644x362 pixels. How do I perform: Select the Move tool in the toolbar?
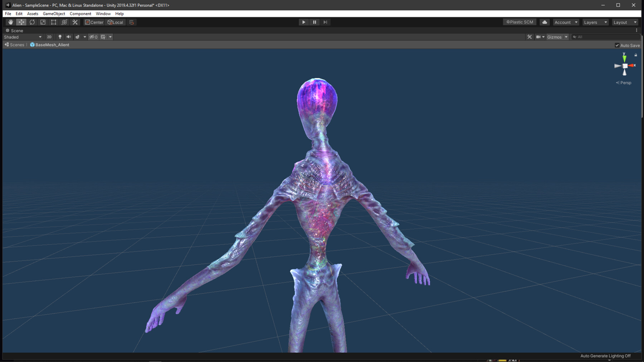[21, 22]
